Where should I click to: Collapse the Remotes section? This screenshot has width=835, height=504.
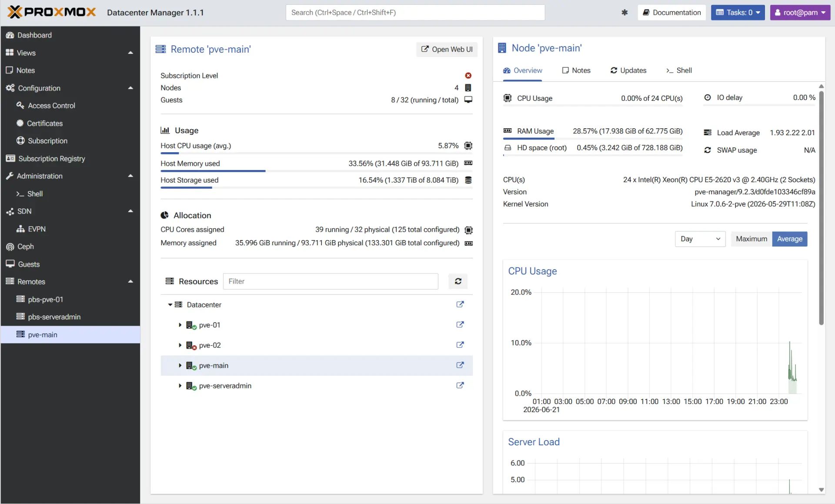click(x=130, y=282)
